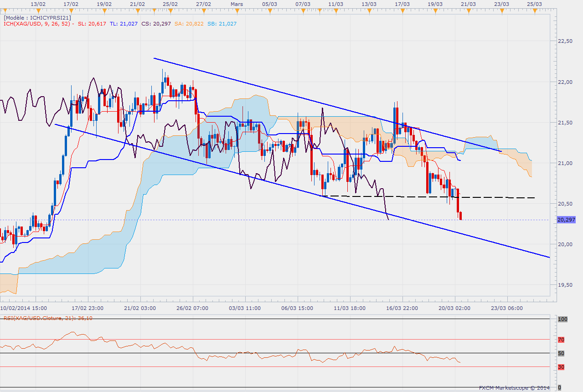Select the RSI(XAG/USD.Cloture, 21) indicator label
Image resolution: width=583 pixels, height=392 pixels.
tap(47, 318)
